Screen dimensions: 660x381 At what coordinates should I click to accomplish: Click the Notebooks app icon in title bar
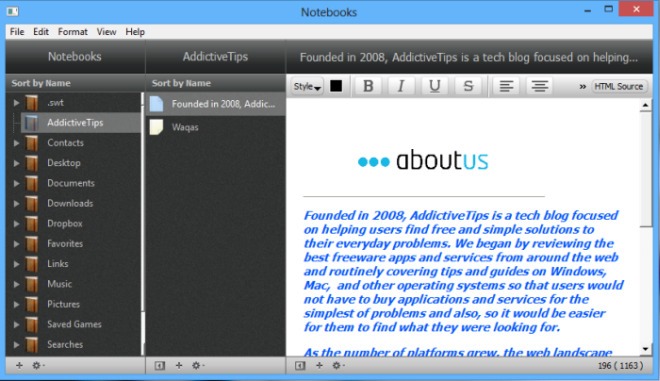pos(12,11)
